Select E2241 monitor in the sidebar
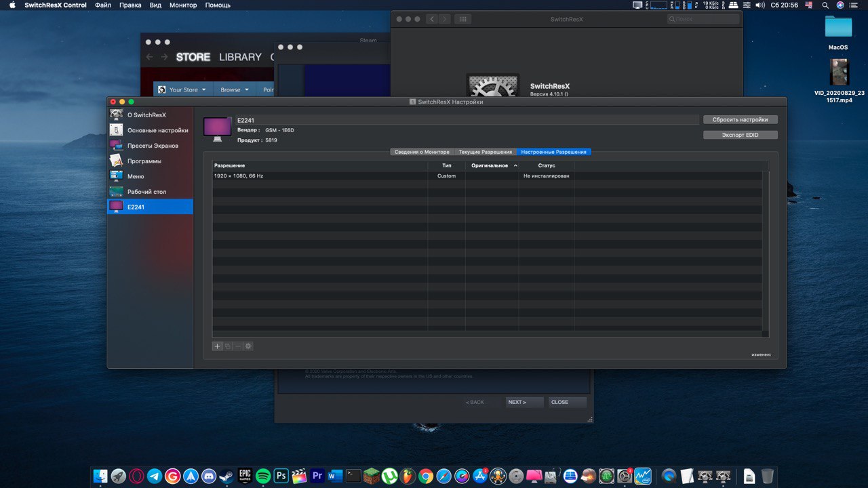 pos(150,207)
